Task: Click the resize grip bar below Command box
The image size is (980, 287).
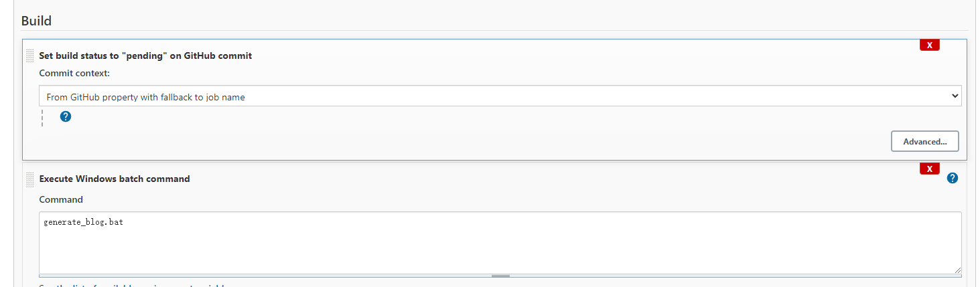Action: [x=500, y=276]
